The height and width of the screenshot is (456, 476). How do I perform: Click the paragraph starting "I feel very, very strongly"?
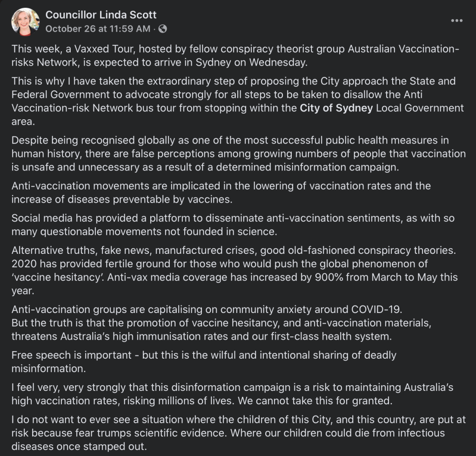[233, 394]
